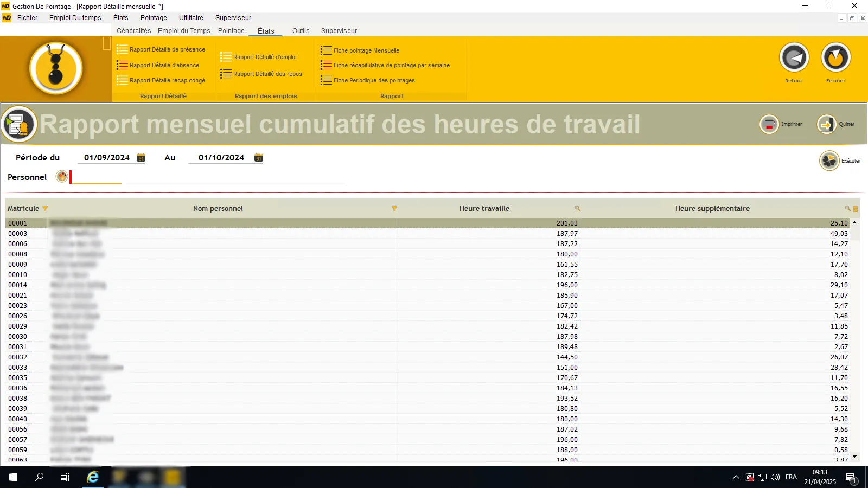The height and width of the screenshot is (488, 868).
Task: Click the Fermer round icon
Action: [835, 57]
